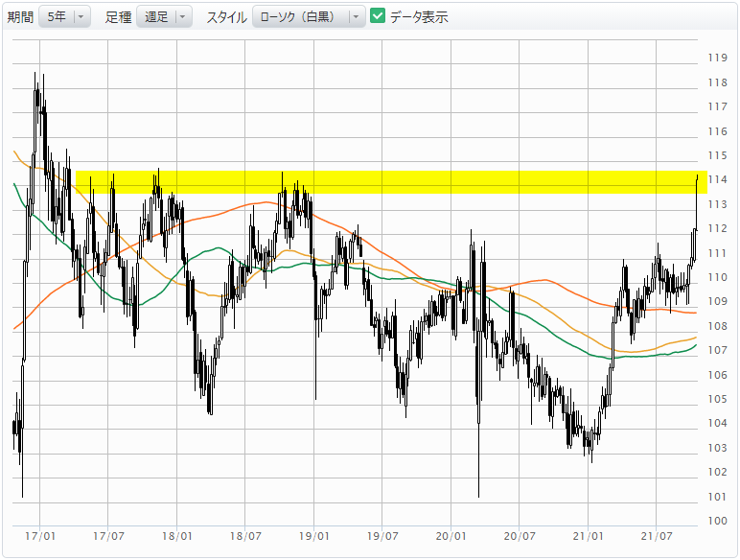The height and width of the screenshot is (560, 740).
Task: Click the 116 price axis label
Action: click(717, 131)
